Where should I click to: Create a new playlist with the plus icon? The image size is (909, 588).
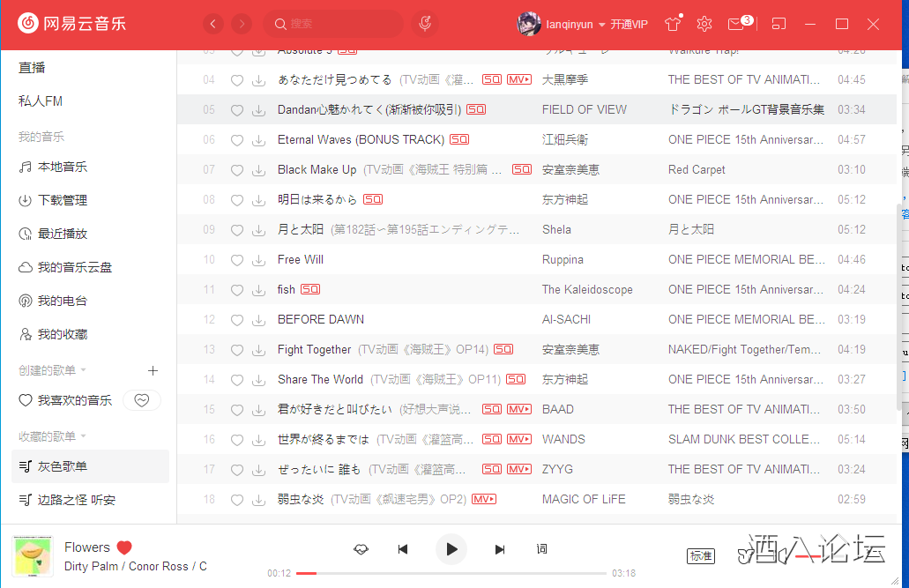[x=153, y=370]
